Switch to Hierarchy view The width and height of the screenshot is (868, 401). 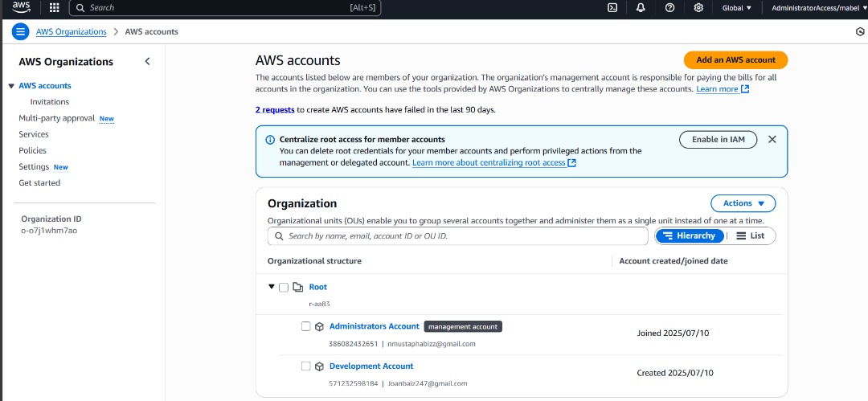690,236
